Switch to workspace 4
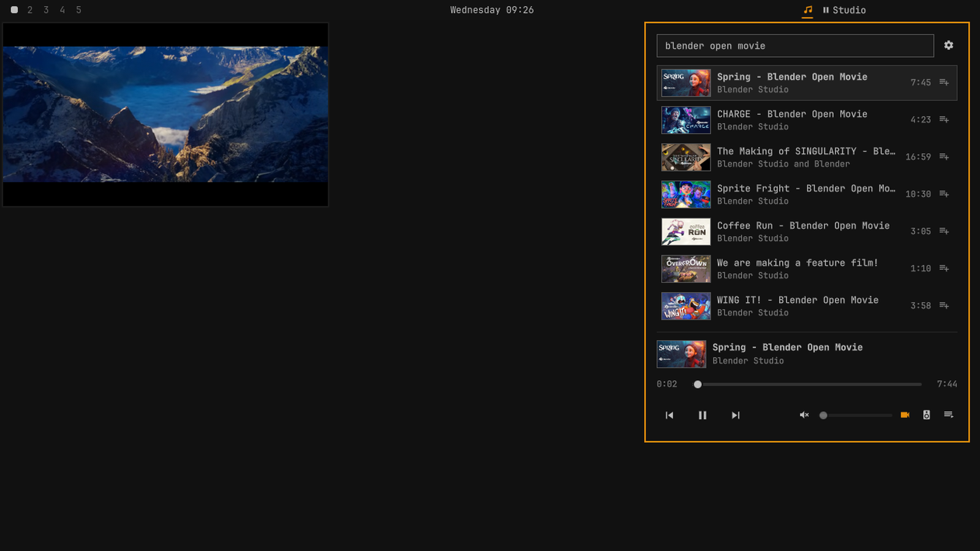The height and width of the screenshot is (551, 980). coord(62,10)
